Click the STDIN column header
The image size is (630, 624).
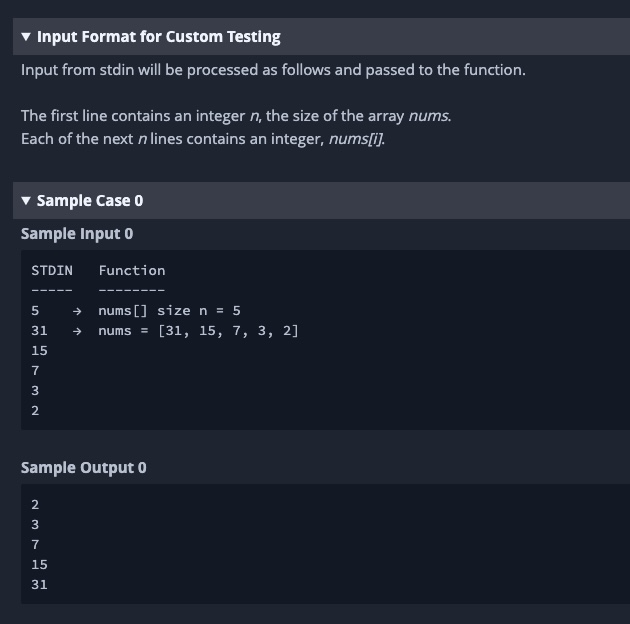pos(52,270)
